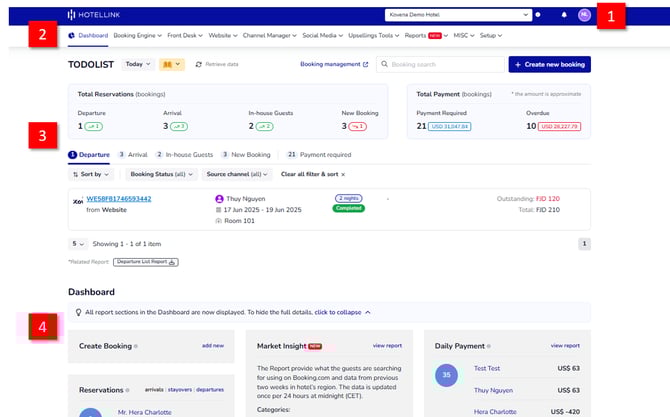Collapse the Dashboard report sections
The width and height of the screenshot is (670, 417).
(x=338, y=312)
